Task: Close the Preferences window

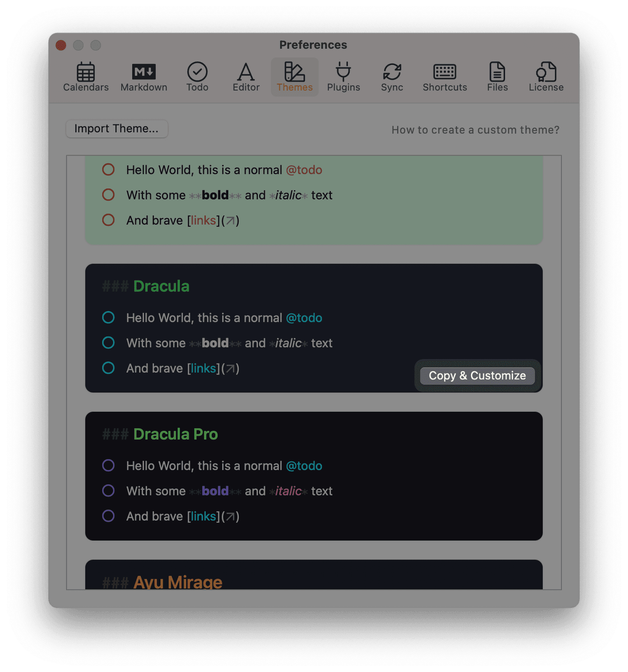Action: tap(61, 45)
